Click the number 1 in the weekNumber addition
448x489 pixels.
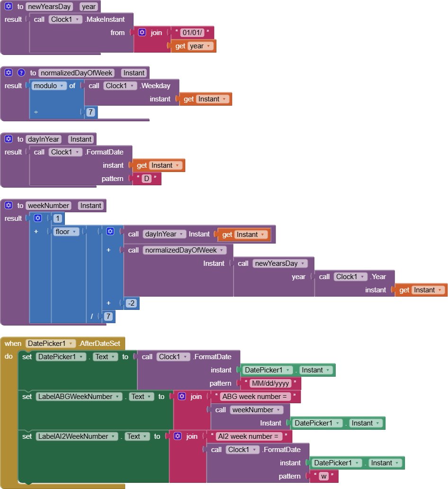(57, 218)
